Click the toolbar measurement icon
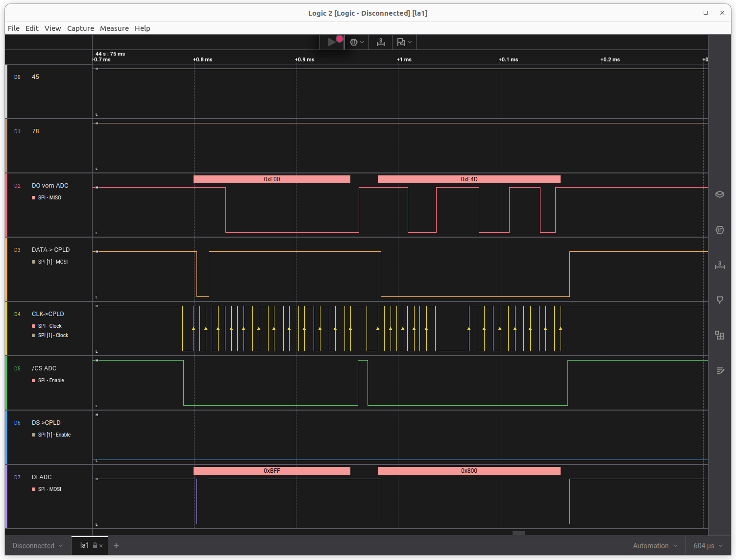 pyautogui.click(x=380, y=42)
